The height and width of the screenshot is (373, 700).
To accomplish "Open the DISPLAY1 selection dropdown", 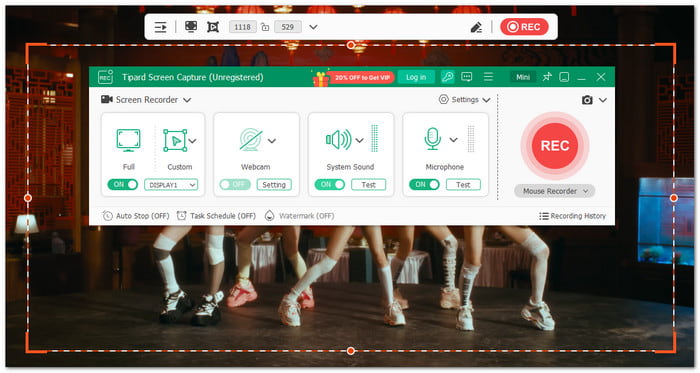I will 171,185.
